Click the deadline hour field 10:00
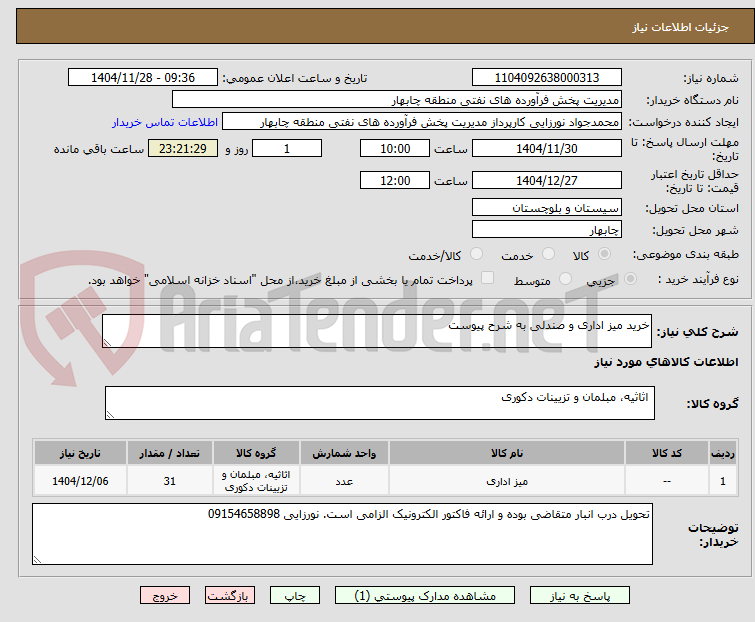 (x=395, y=149)
